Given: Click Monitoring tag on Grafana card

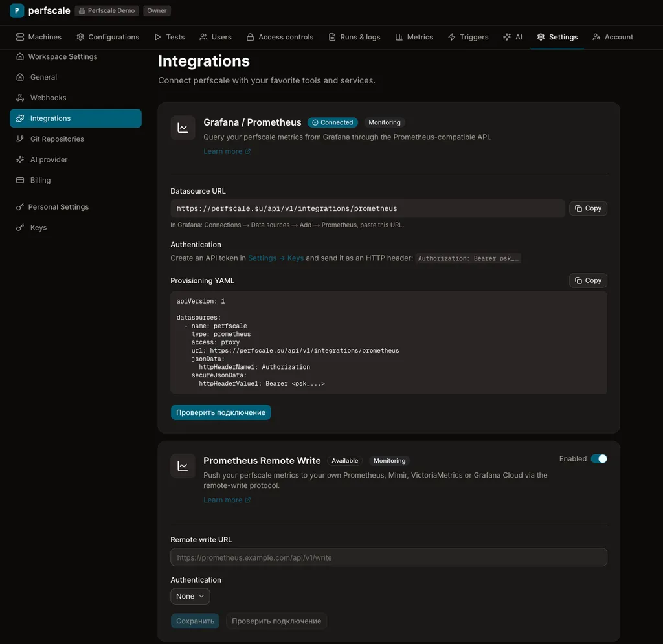Looking at the screenshot, I should pyautogui.click(x=385, y=122).
